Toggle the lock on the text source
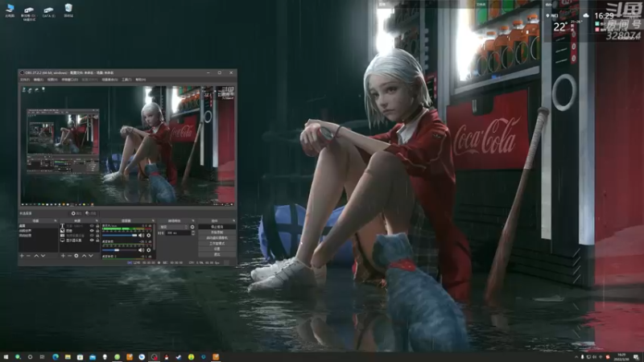Image resolution: width=644 pixels, height=362 pixels. click(x=97, y=226)
